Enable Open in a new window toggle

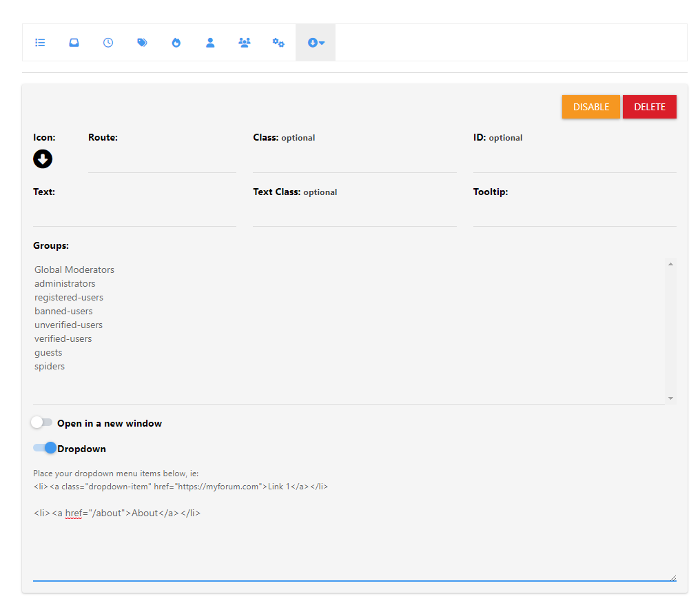(x=41, y=422)
